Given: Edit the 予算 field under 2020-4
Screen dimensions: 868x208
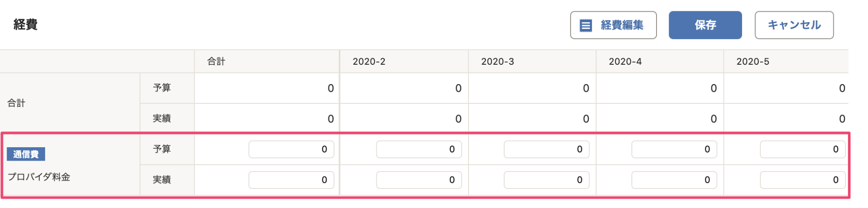Looking at the screenshot, I should click(x=674, y=149).
